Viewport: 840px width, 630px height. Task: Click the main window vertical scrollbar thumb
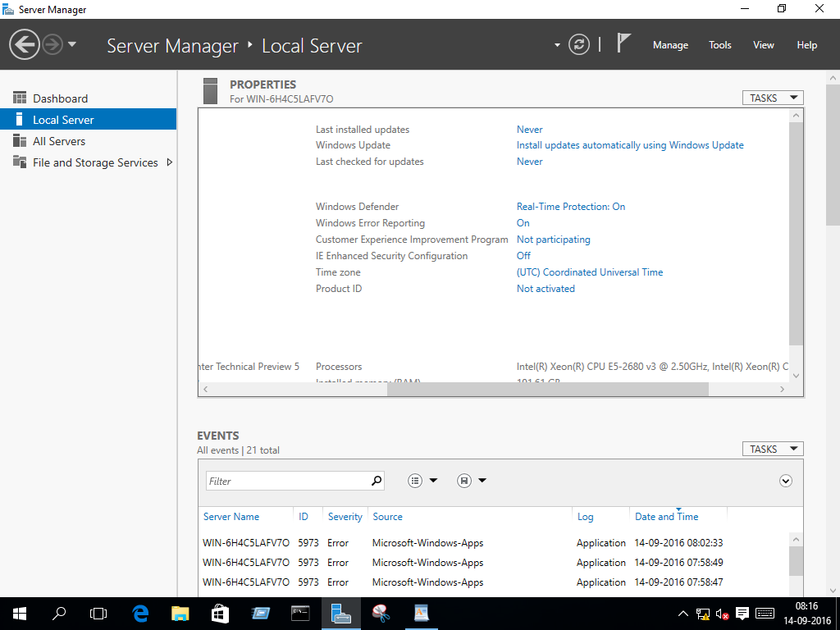point(833,154)
